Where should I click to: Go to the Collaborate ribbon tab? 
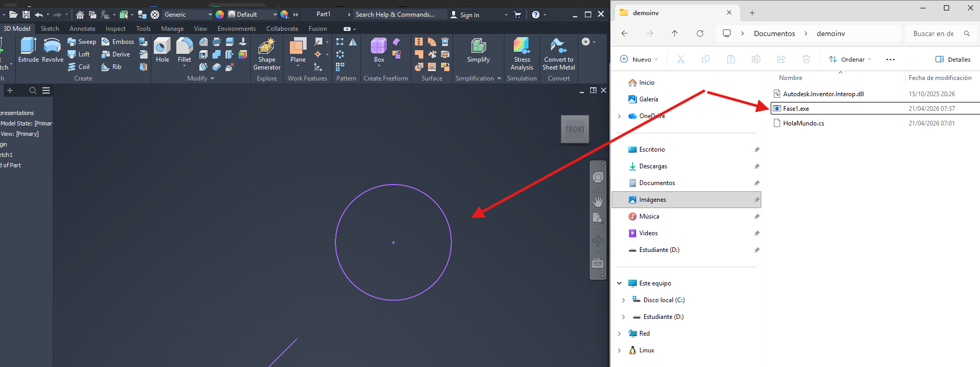point(282,29)
